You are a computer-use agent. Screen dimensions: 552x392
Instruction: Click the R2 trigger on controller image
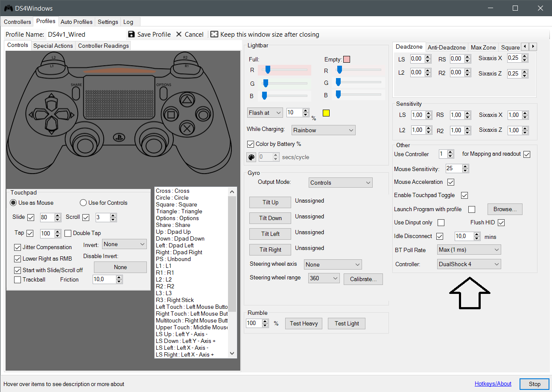coord(185,58)
